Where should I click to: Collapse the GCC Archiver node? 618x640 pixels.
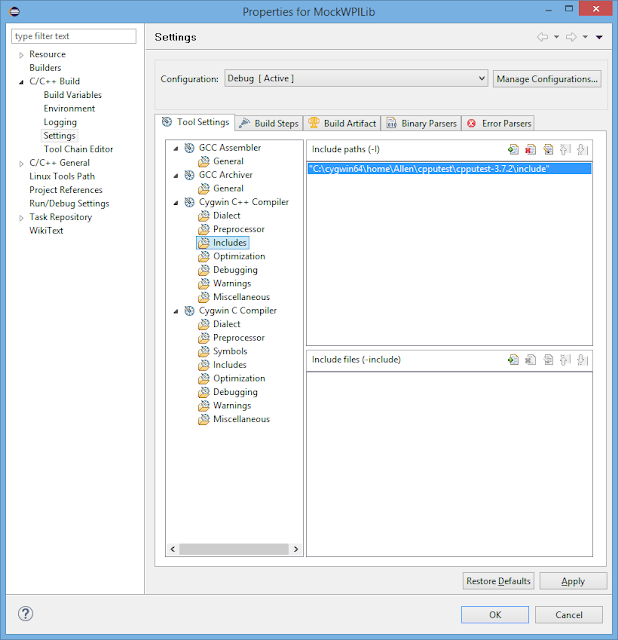coord(176,176)
